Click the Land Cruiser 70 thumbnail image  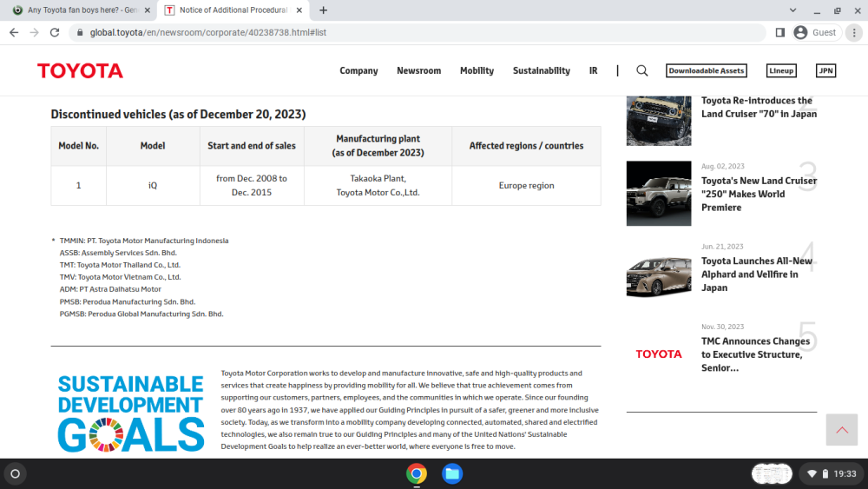coord(659,121)
